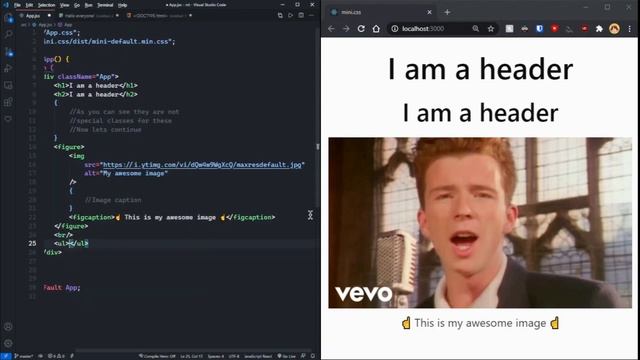Click the Run editor action icon
Viewport: 640px width, 360px height.
291,16
